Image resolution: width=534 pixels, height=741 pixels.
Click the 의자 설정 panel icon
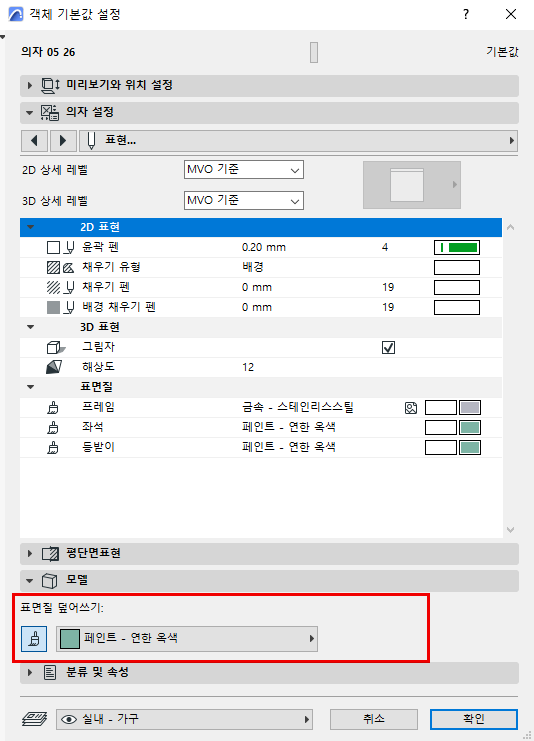(50, 112)
